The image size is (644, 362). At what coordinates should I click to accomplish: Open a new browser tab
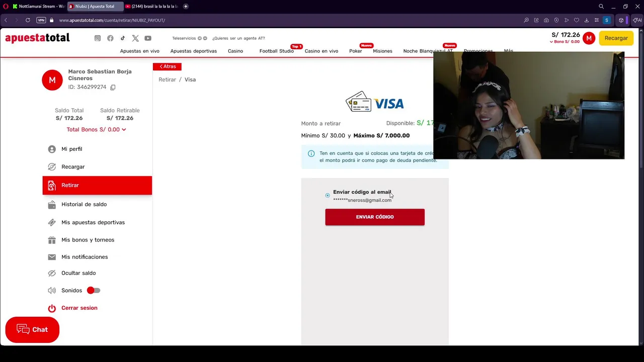click(186, 7)
